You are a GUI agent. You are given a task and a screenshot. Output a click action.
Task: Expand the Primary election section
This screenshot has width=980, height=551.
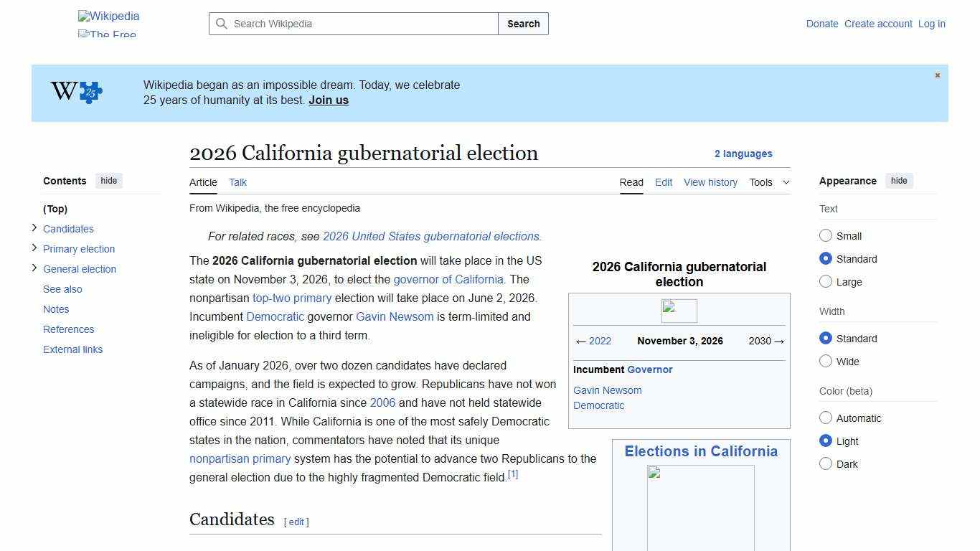[34, 248]
